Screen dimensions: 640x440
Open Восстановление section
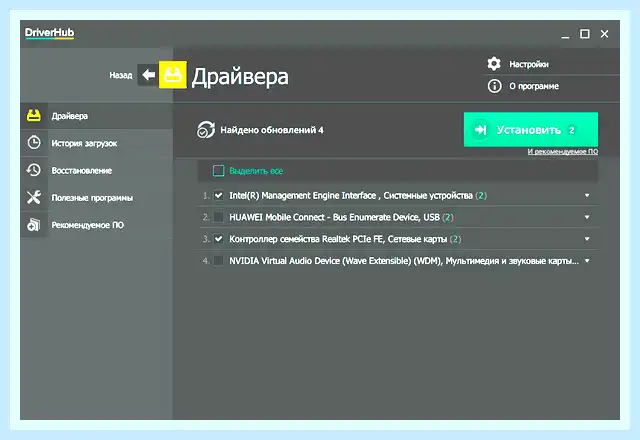click(96, 170)
